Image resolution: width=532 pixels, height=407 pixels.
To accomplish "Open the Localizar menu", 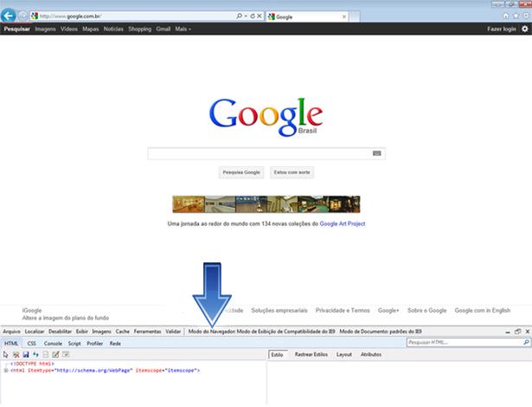I will [35, 332].
